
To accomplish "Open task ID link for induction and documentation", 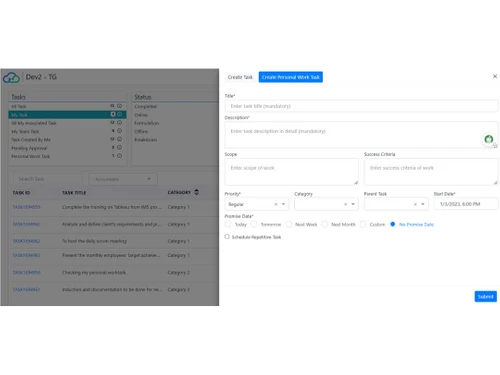I will (26, 289).
